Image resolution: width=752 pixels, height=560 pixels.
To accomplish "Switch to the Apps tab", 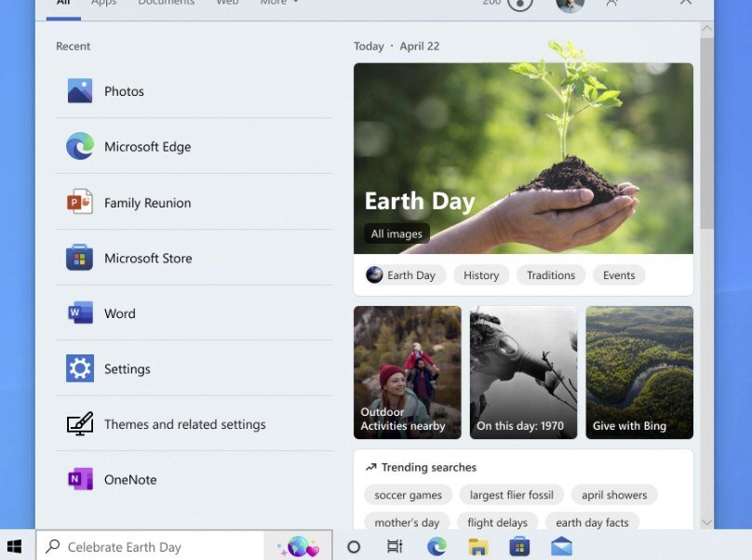I will 104,3.
